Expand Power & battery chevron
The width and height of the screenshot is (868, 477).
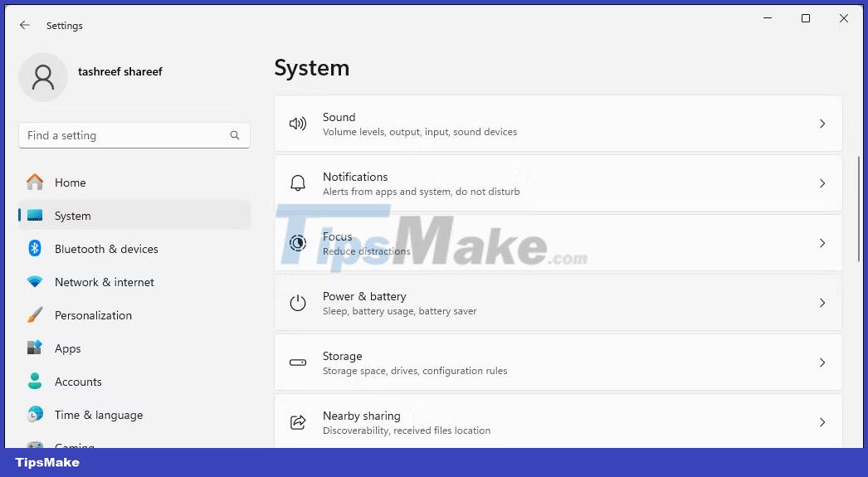[x=822, y=303]
